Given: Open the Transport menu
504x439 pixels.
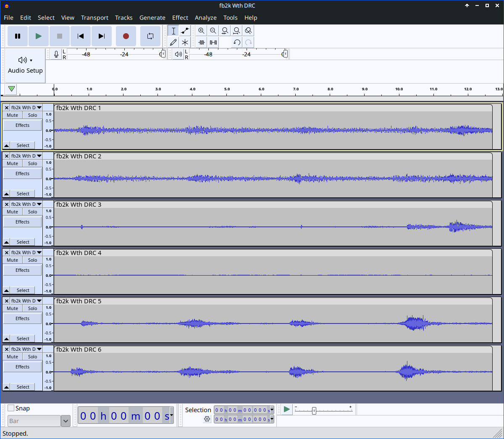Looking at the screenshot, I should pyautogui.click(x=94, y=18).
